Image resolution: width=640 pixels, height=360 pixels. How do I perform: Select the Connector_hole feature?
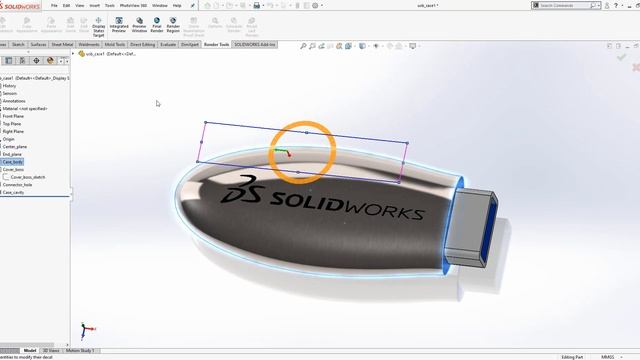click(17, 185)
